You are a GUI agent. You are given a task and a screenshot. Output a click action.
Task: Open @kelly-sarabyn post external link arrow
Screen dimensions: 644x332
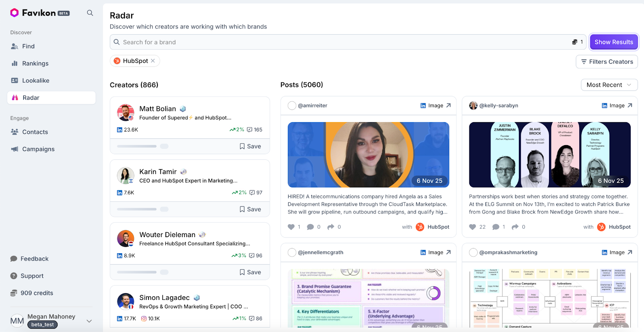pyautogui.click(x=630, y=106)
